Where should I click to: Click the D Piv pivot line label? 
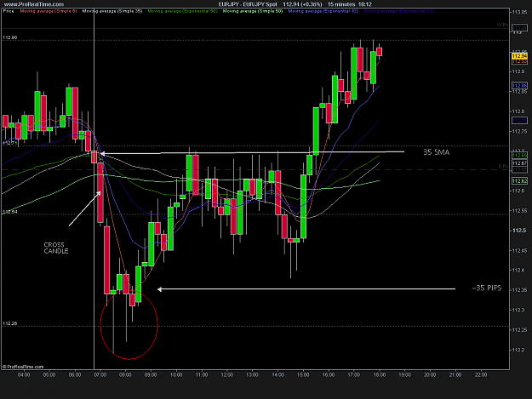pos(503,167)
